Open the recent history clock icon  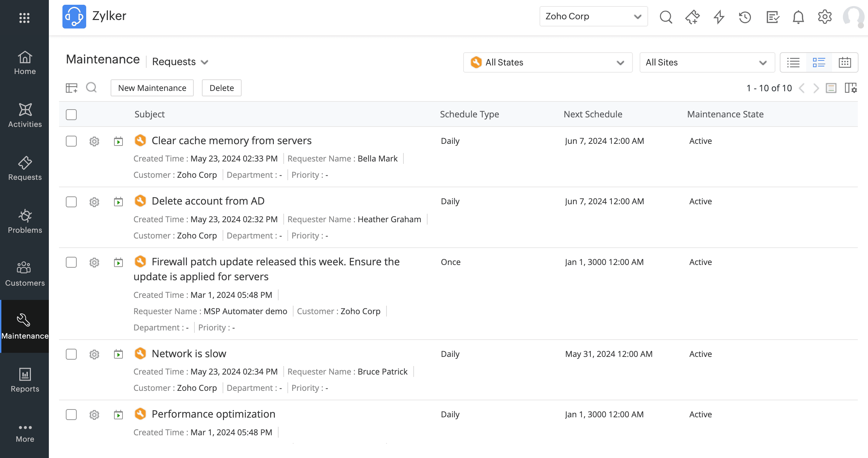pos(745,17)
